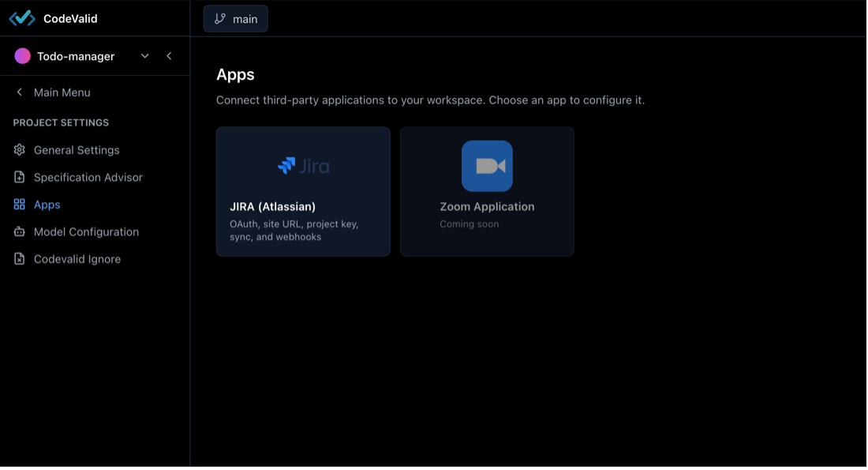This screenshot has width=868, height=470.
Task: Open the main branch selector
Action: point(236,19)
